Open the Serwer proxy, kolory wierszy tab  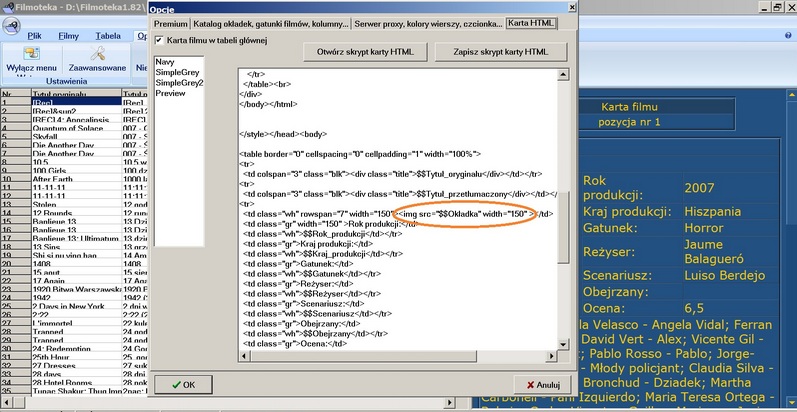coord(417,21)
